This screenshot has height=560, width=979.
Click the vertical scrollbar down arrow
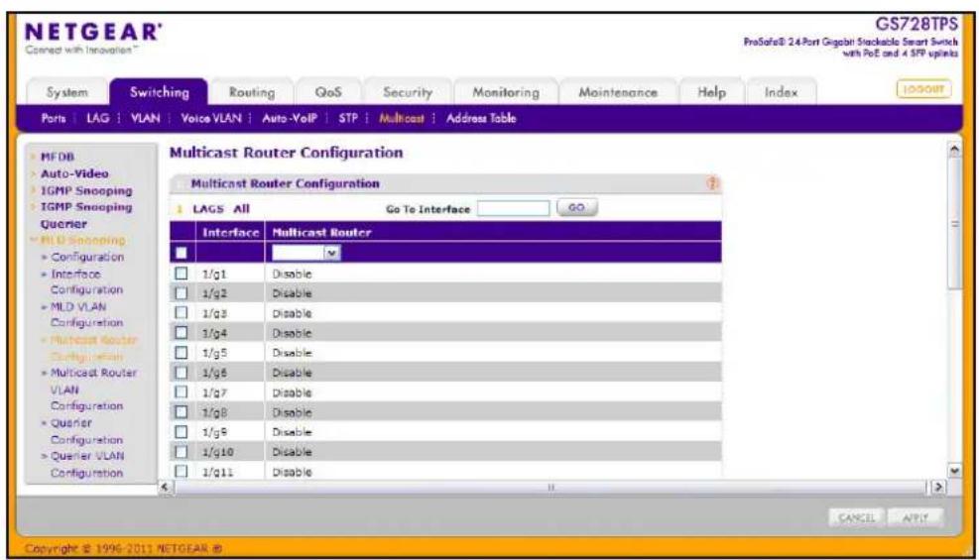coord(954,471)
